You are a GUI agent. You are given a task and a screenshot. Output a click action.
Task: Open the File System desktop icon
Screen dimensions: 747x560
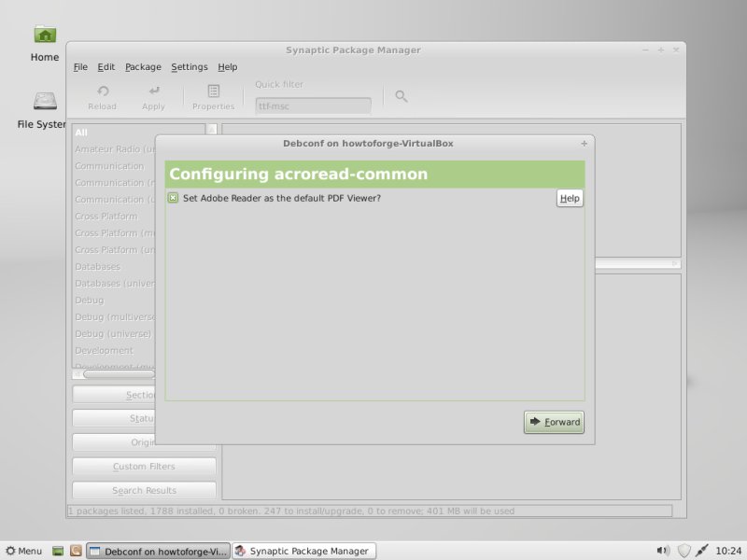[x=41, y=110]
